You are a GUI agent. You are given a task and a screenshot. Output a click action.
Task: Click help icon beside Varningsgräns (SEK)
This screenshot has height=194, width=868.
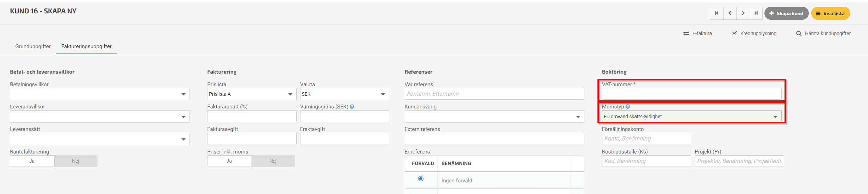pyautogui.click(x=352, y=107)
